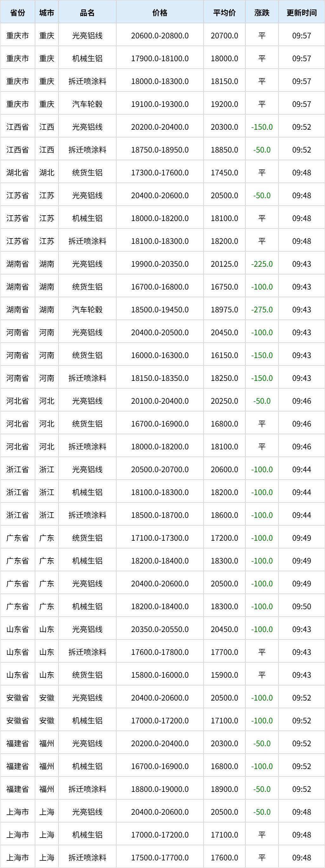Click average price 20250.0
325x868 pixels.
(x=224, y=401)
